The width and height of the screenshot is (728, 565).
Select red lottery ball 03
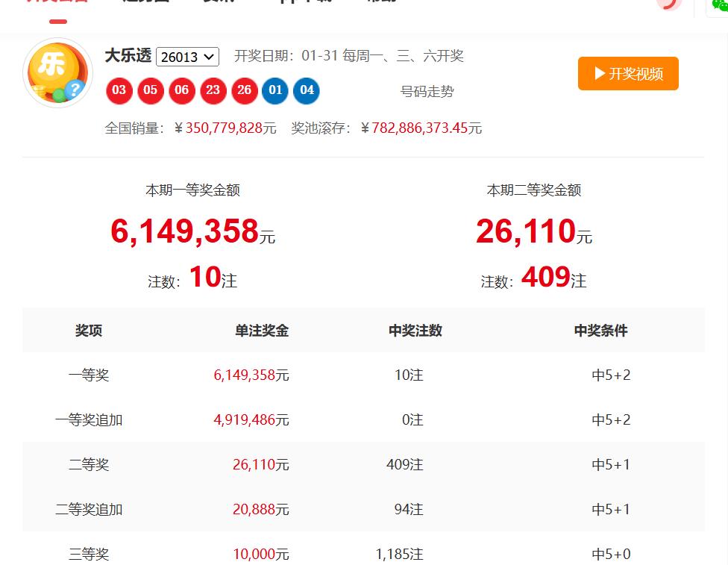point(119,90)
